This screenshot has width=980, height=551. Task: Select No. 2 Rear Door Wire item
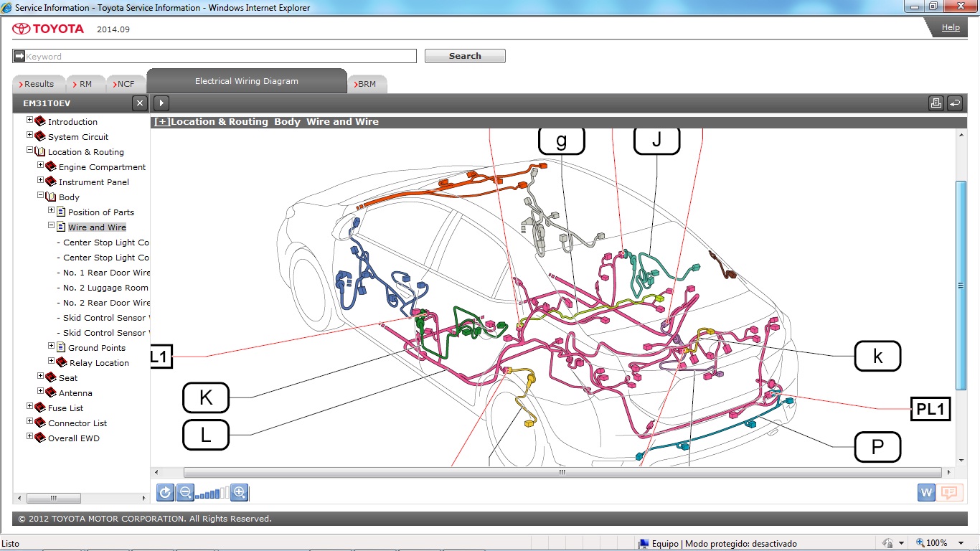(x=103, y=303)
